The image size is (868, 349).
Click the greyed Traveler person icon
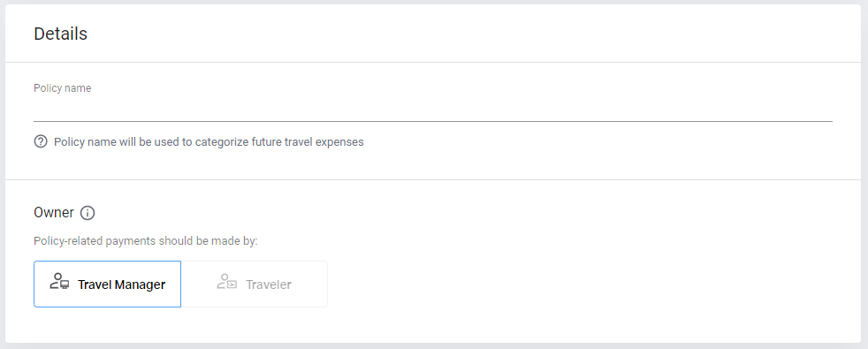coord(227,282)
